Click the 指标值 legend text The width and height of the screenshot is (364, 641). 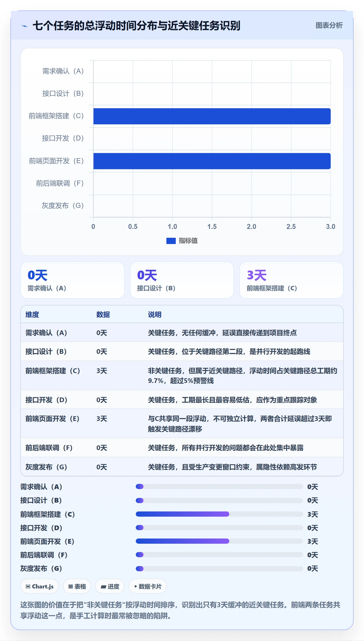tap(188, 241)
